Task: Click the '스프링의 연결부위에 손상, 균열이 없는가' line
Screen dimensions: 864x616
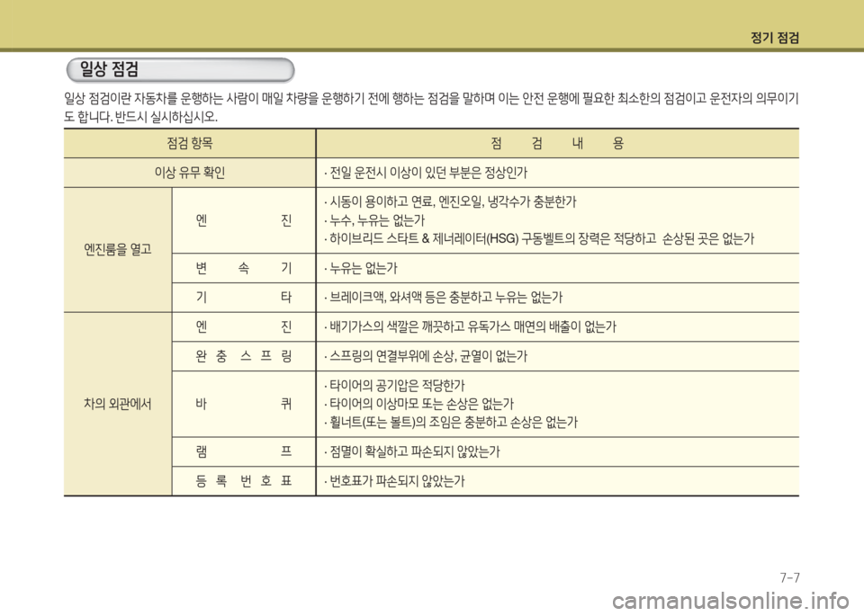Action: (426, 356)
